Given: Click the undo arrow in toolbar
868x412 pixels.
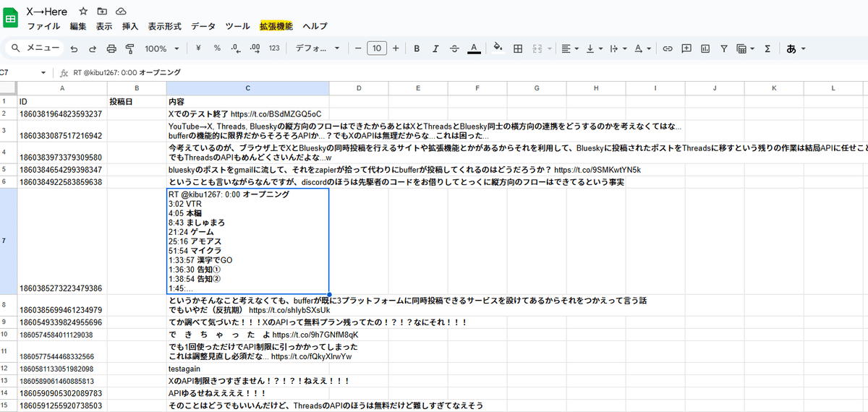Looking at the screenshot, I should coord(74,48).
